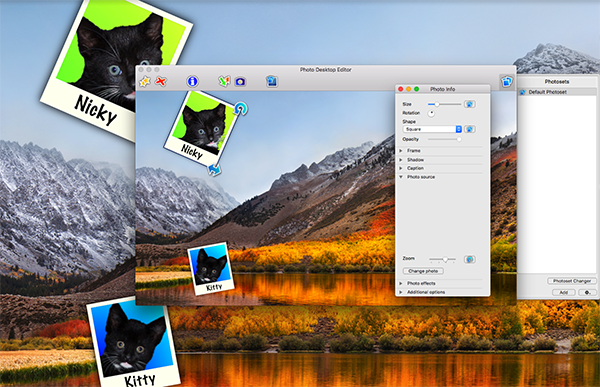Click the Change photo button
Image resolution: width=600 pixels, height=387 pixels.
(423, 271)
